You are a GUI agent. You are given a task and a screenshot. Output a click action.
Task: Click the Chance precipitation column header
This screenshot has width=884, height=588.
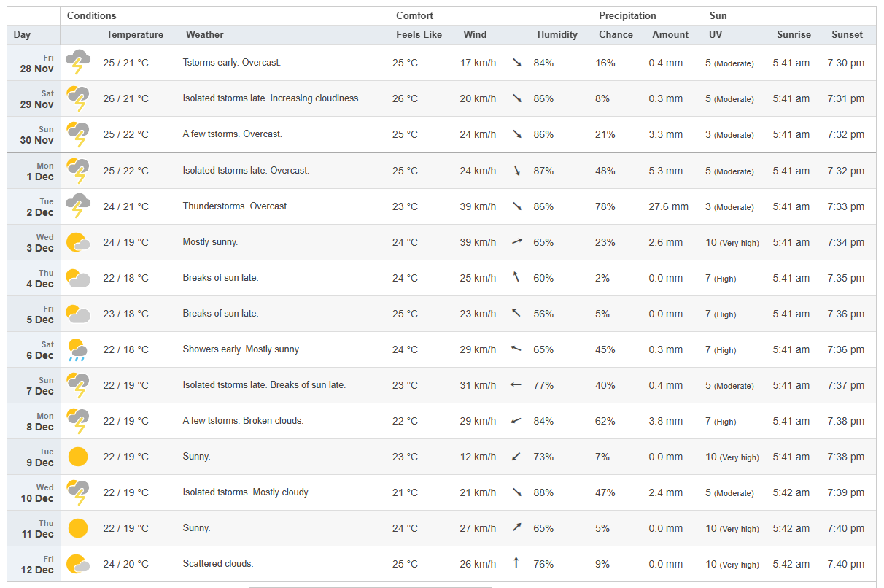tap(616, 34)
